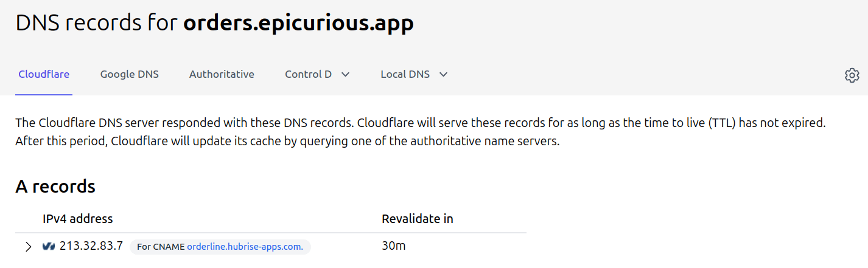This screenshot has height=268, width=868.
Task: Click the IPv4 address 213.32.83.7
Action: point(91,246)
